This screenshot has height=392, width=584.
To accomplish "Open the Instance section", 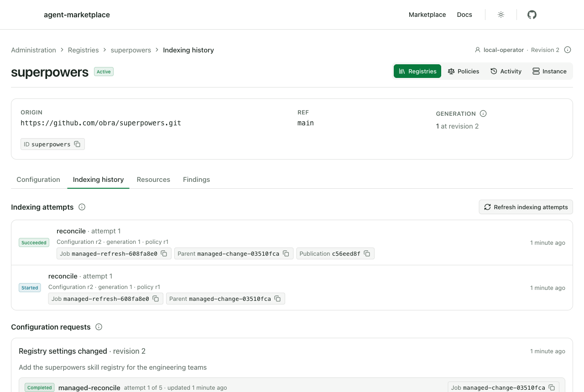I will tap(549, 71).
